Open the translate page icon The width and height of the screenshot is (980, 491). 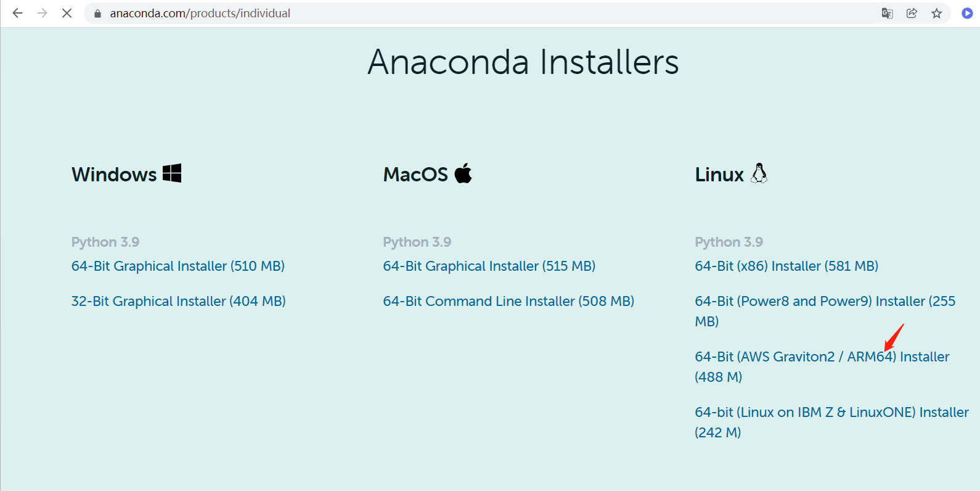click(x=887, y=14)
